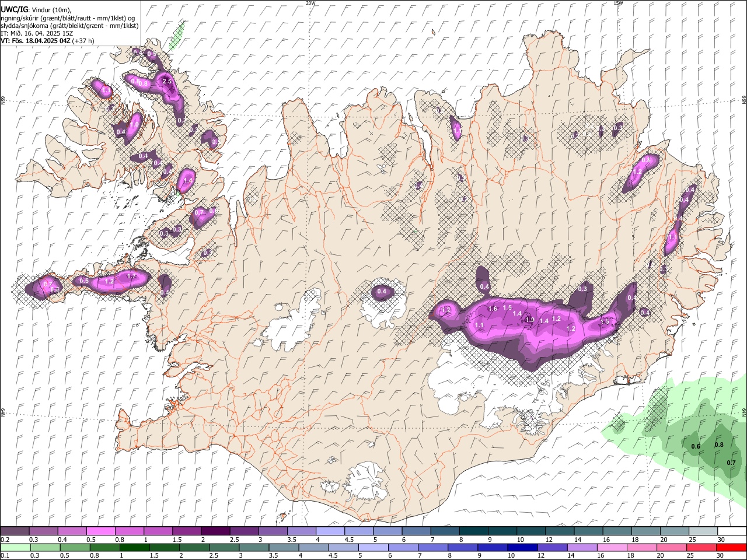The width and height of the screenshot is (747, 560).
Task: Click the line starting with 'slydda/snjókoma'
Action: click(x=69, y=26)
